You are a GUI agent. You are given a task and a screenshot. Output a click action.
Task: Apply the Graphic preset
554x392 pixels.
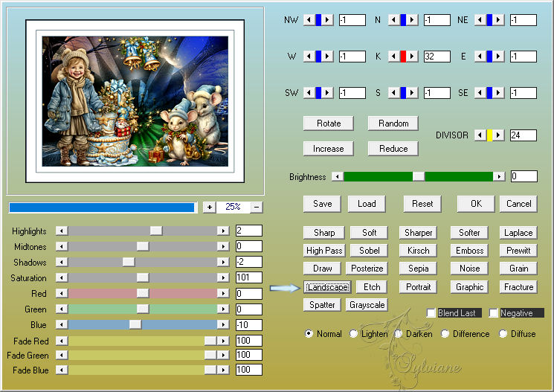[x=469, y=287]
